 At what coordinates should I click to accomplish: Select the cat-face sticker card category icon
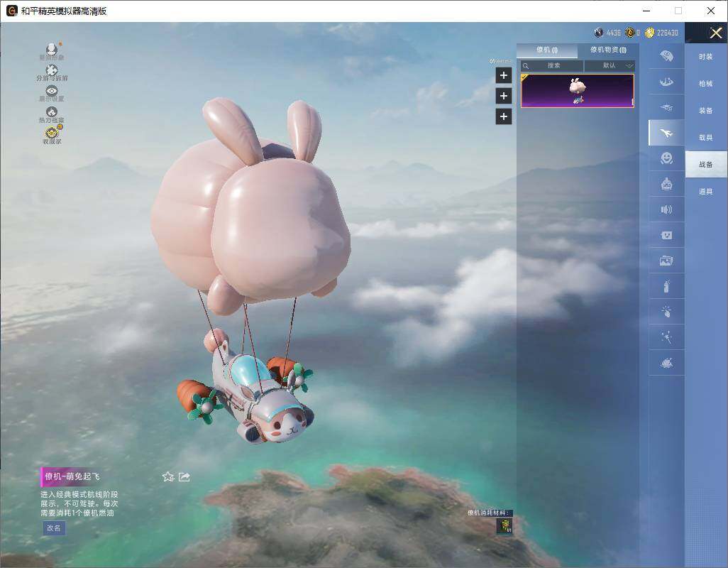click(666, 235)
